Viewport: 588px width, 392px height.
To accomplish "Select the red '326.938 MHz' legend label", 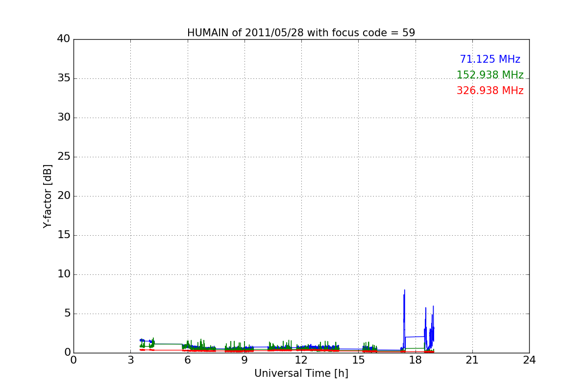I will point(490,91).
